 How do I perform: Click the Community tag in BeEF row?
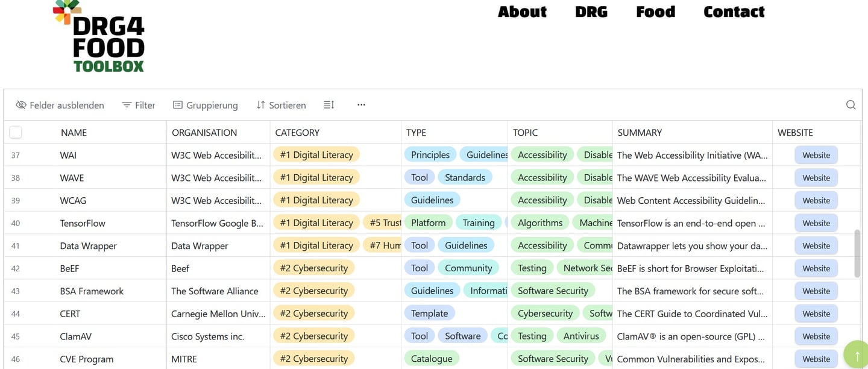(468, 268)
